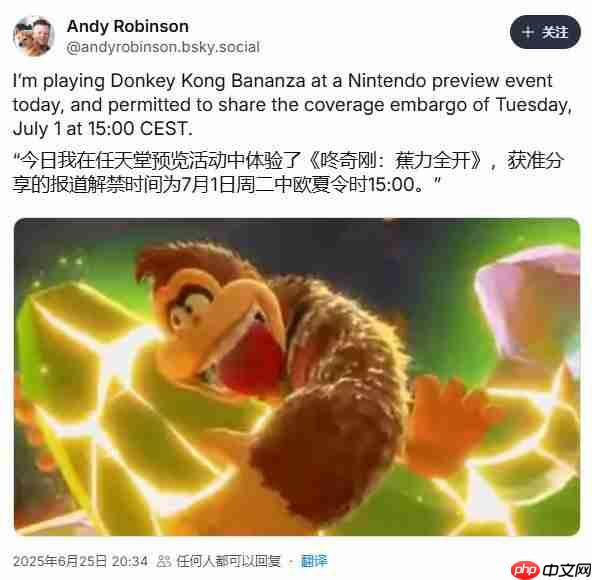Click the 中文网 watermark text
Viewport: 592px width, 580px height.
[566, 570]
